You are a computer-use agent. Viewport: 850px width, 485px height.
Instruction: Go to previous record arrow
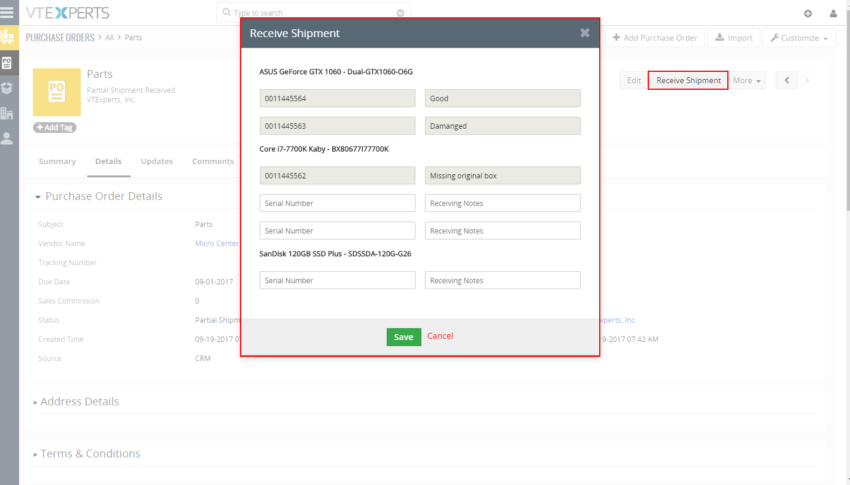point(787,80)
